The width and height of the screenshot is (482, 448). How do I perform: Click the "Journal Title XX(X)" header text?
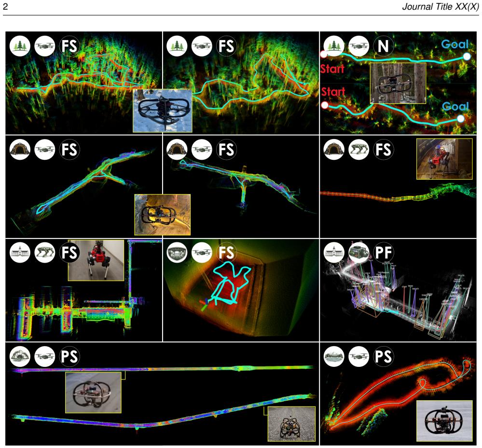click(441, 6)
